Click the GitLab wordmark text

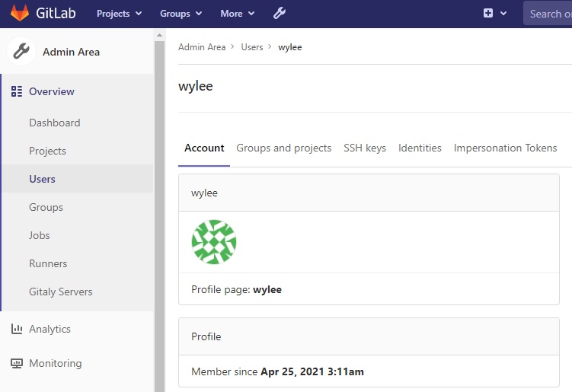[56, 13]
